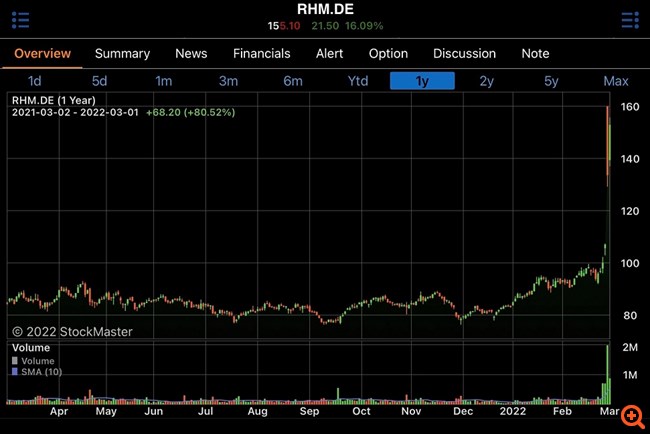The height and width of the screenshot is (434, 650).
Task: Select the Alert tab
Action: pyautogui.click(x=329, y=53)
